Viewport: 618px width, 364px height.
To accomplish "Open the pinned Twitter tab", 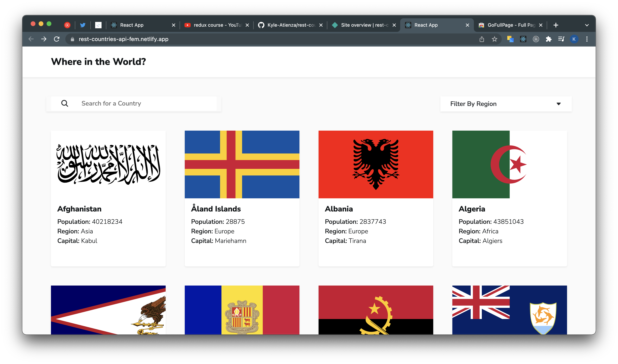I will 83,25.
